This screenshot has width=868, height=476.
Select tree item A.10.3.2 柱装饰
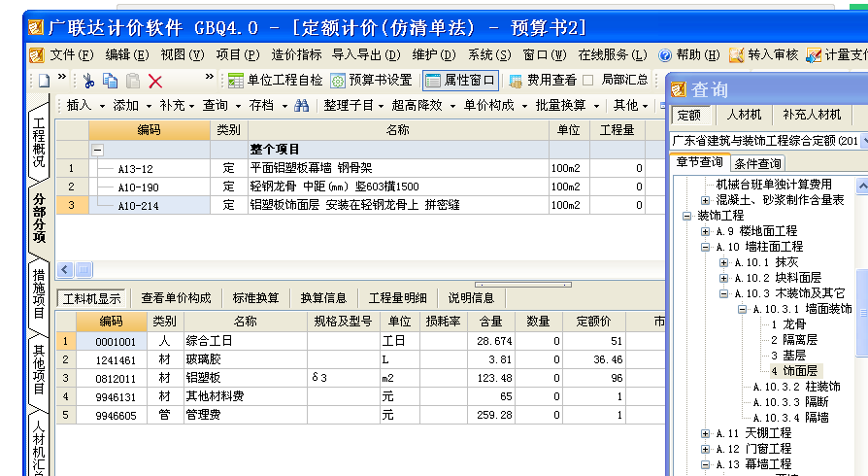coord(796,387)
